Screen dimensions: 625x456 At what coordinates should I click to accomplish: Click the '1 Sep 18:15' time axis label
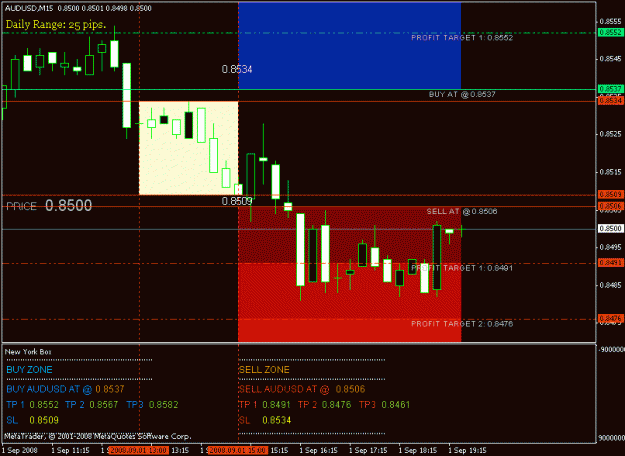click(418, 450)
